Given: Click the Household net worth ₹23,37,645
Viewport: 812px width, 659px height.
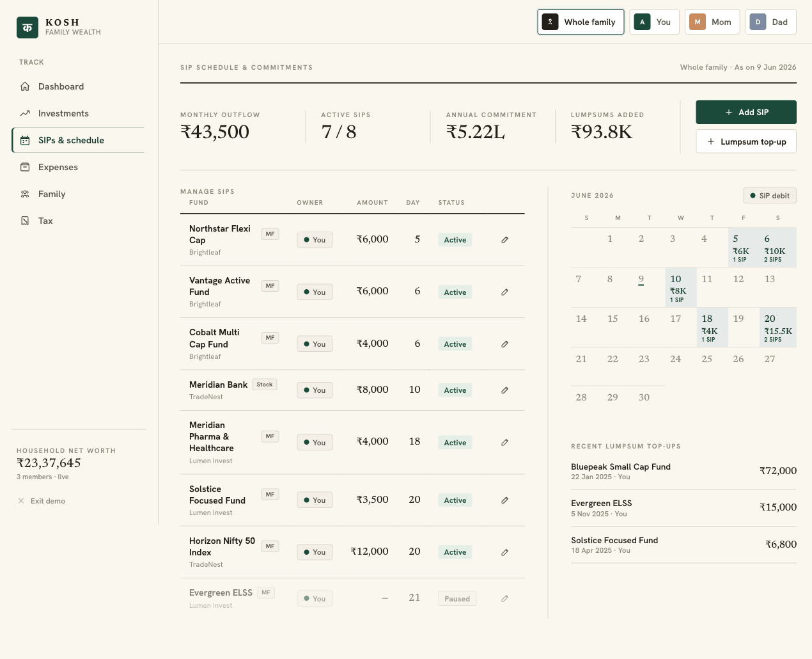Looking at the screenshot, I should pyautogui.click(x=49, y=463).
